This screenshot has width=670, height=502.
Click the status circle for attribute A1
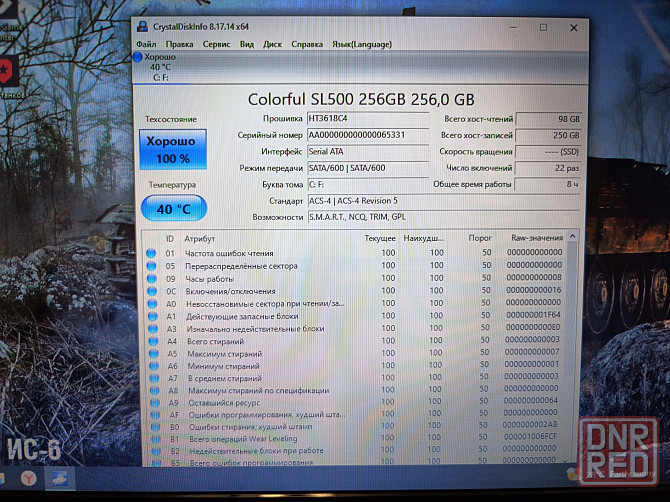pos(153,316)
